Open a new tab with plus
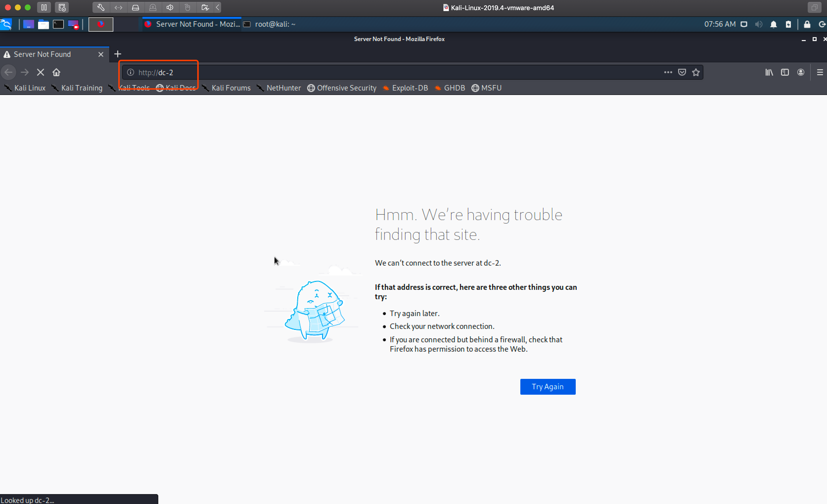The image size is (827, 504). [117, 54]
